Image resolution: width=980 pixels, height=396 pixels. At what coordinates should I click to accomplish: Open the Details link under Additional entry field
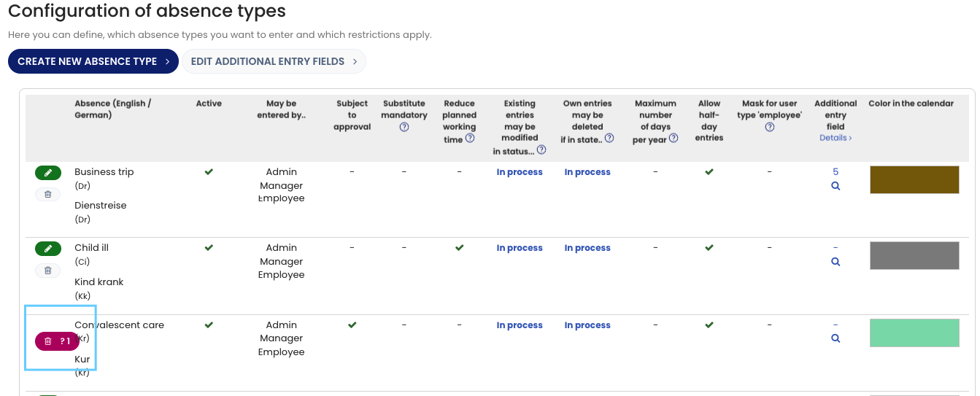[836, 138]
